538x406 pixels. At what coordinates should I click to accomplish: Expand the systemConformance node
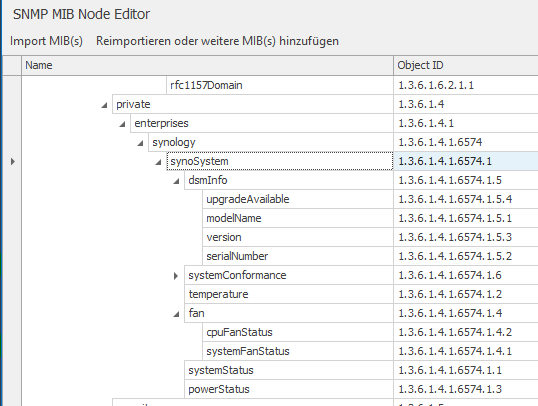click(176, 276)
